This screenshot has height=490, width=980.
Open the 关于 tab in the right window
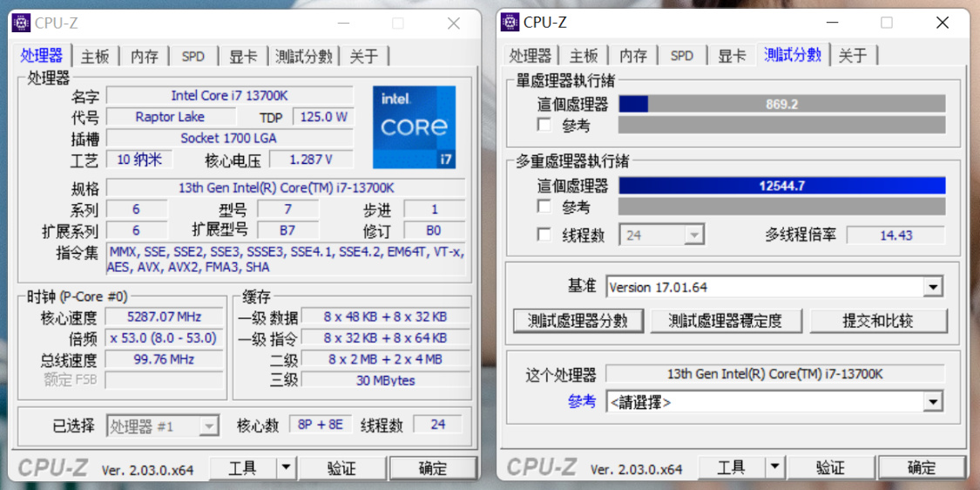pyautogui.click(x=853, y=56)
